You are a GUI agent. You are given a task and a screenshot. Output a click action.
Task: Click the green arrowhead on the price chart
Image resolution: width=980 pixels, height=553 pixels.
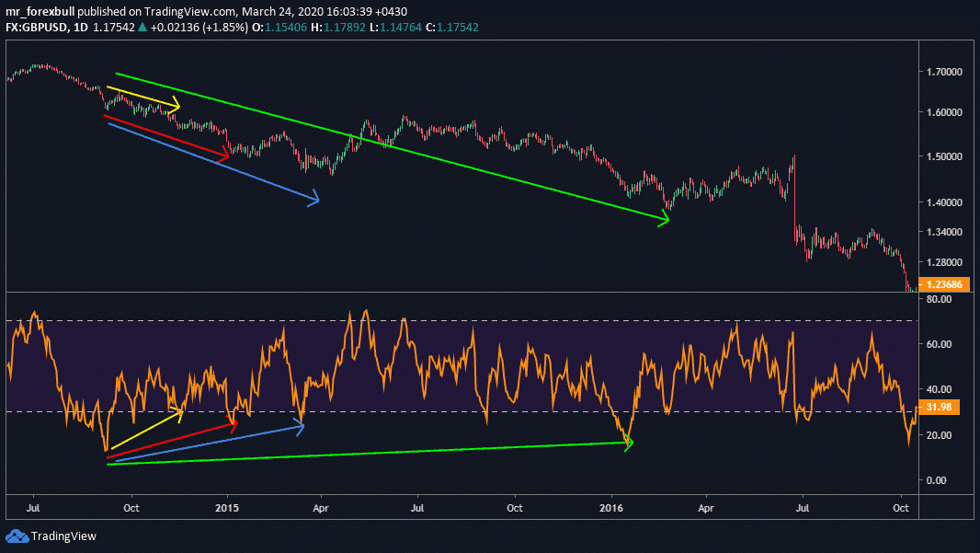point(662,219)
